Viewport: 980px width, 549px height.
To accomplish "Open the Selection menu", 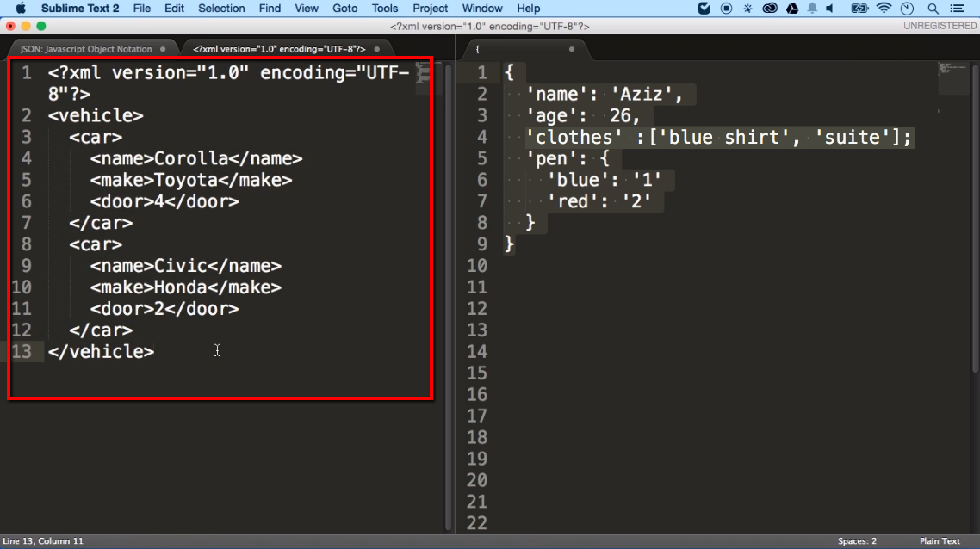I will tap(221, 8).
